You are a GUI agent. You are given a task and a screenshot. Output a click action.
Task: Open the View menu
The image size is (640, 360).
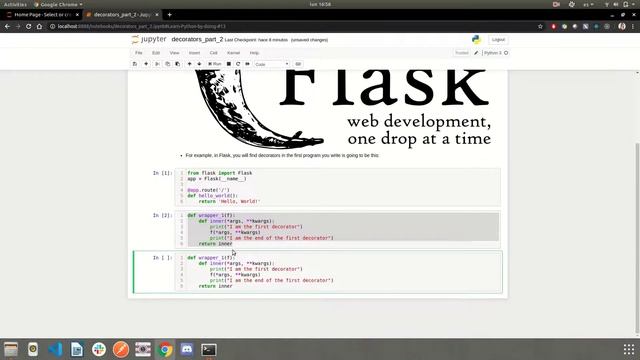point(174,53)
